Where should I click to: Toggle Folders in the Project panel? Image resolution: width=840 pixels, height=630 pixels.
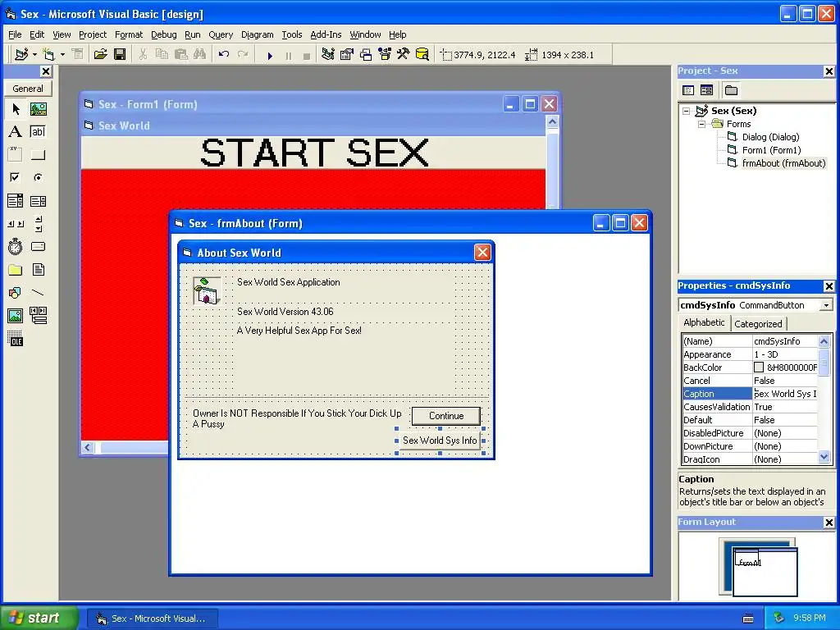pos(731,90)
